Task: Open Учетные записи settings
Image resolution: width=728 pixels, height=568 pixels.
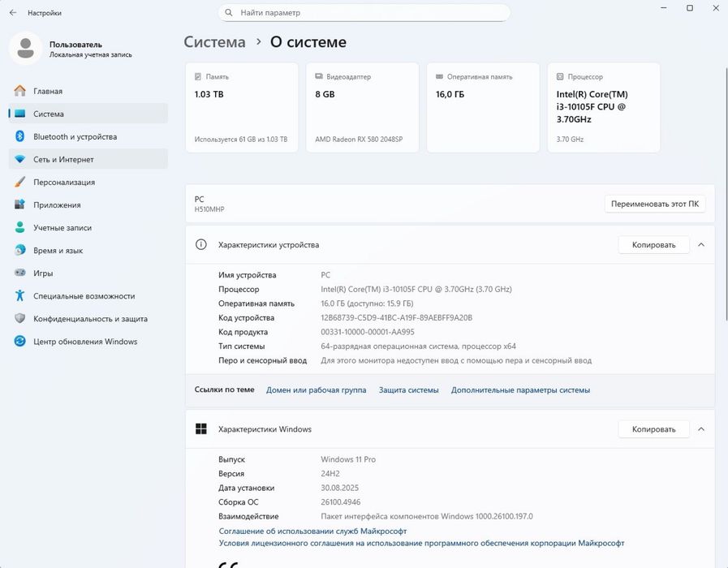Action: click(x=88, y=227)
